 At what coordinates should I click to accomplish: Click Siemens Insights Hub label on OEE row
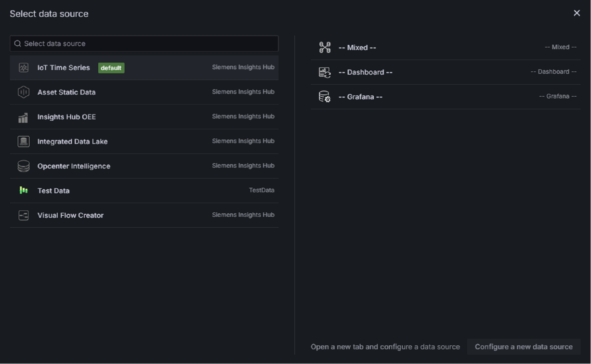pos(243,117)
